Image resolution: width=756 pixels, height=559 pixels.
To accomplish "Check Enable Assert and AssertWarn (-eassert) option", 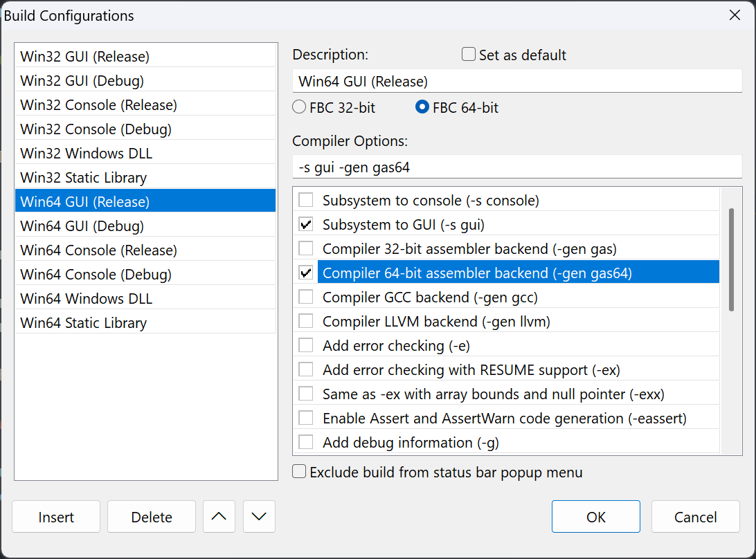I will [x=306, y=418].
